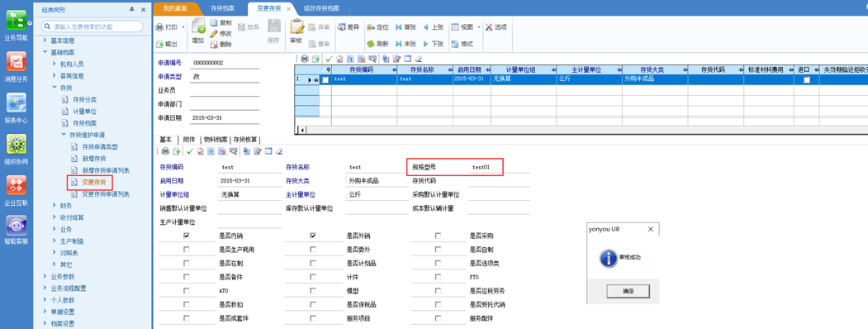Viewport: 868px width, 329px height.
Task: Toggle the 是否委外 checkbox
Action: pos(313,250)
